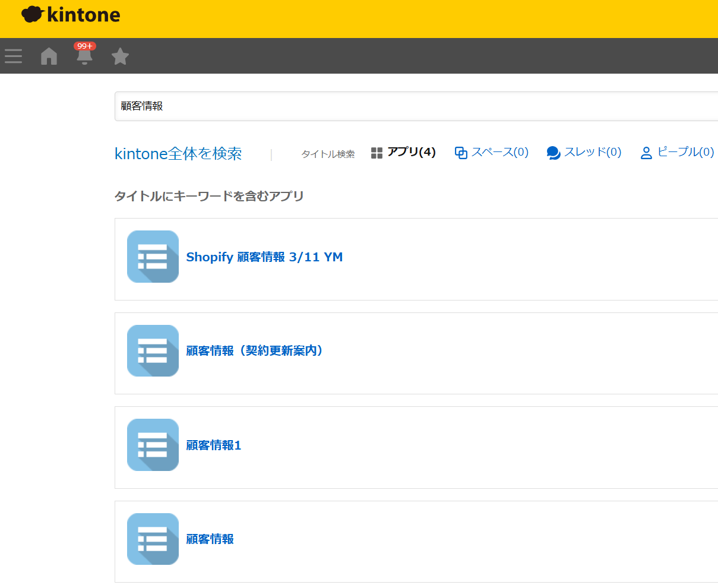
Task: Click the Shopify 顧客情報 3/11 YM app icon
Action: tap(153, 257)
